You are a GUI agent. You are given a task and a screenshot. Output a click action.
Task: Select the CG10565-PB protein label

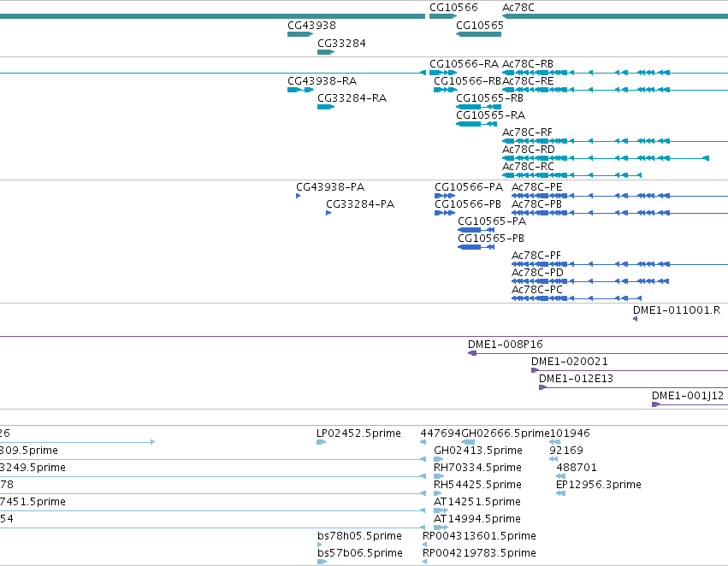click(491, 239)
